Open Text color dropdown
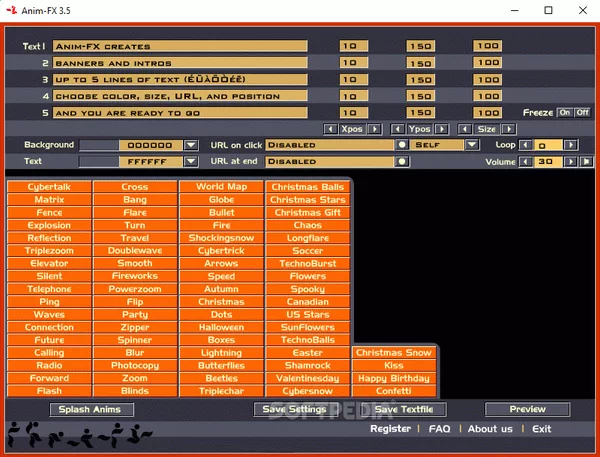This screenshot has height=457, width=600. [191, 162]
